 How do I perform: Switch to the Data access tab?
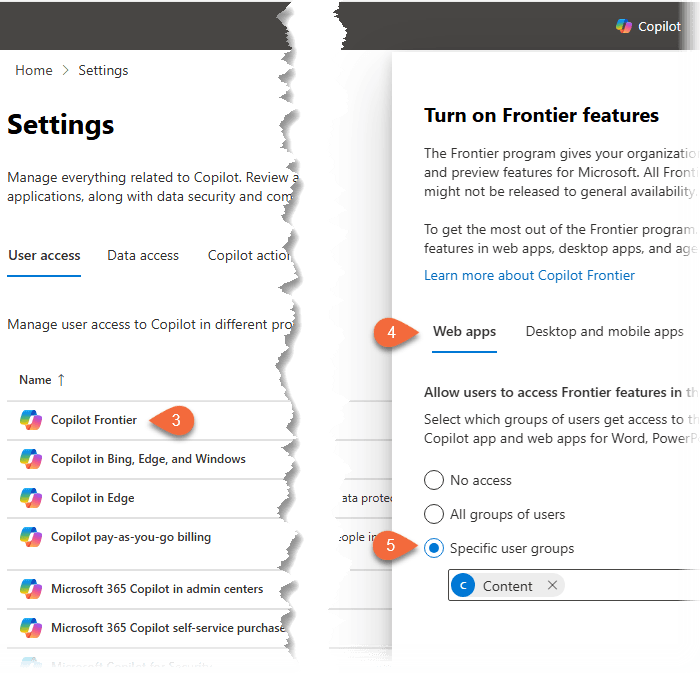(x=143, y=255)
